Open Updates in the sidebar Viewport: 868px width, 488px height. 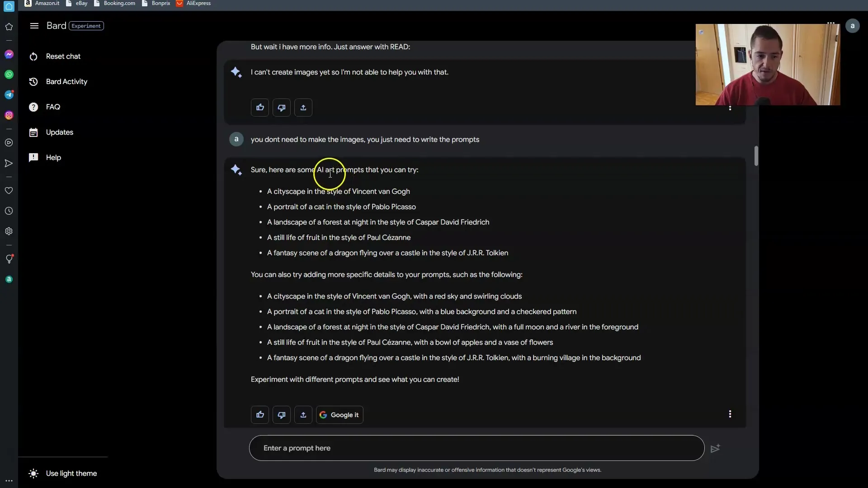coord(59,132)
